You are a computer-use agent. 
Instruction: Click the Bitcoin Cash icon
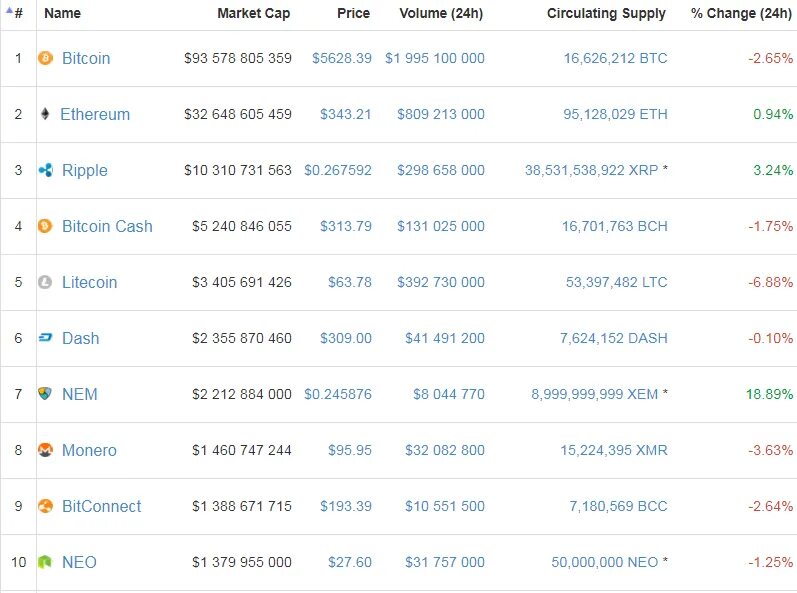pos(45,226)
